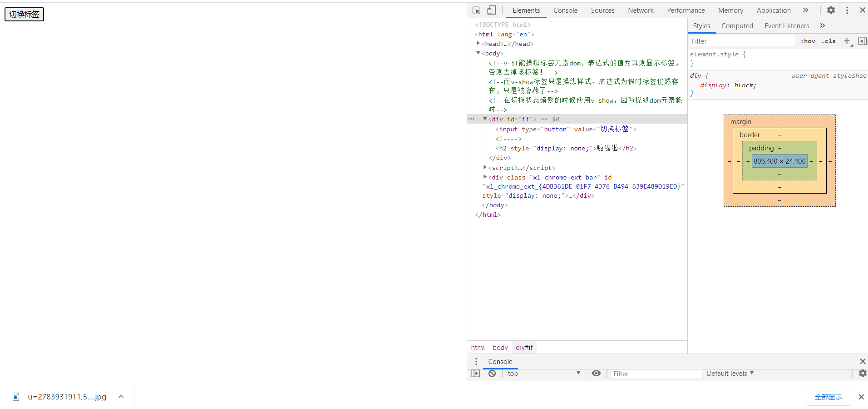Screen dimensions: 868x409
Task: Open the Performance tab
Action: click(x=686, y=10)
